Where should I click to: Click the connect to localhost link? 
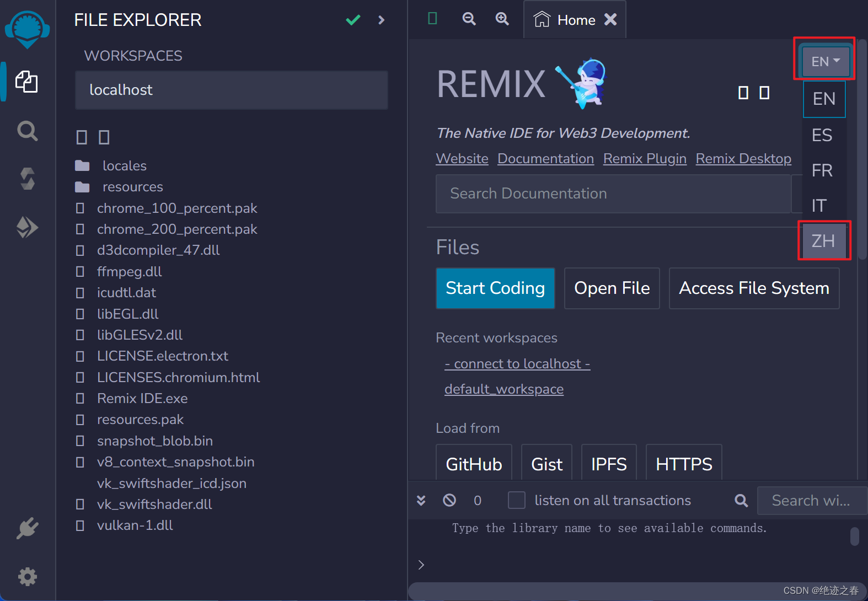[x=517, y=364]
